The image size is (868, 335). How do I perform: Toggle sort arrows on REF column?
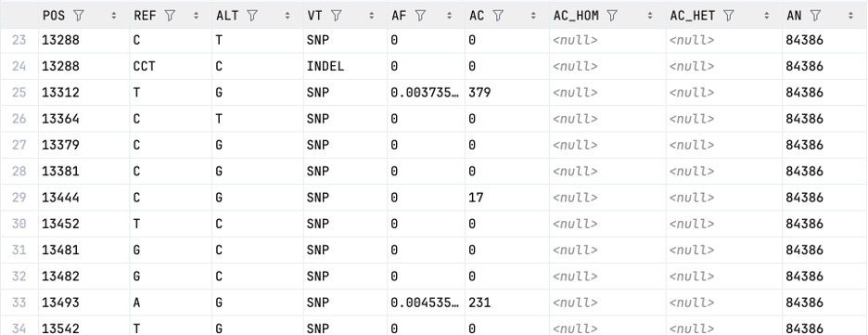coord(196,16)
